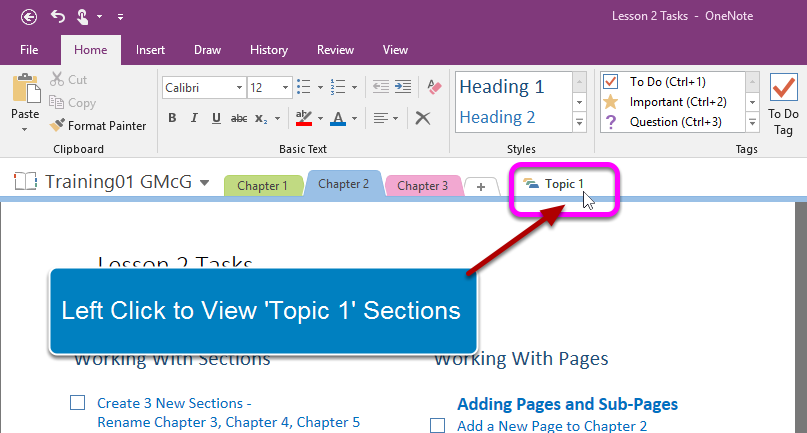The image size is (807, 433).
Task: Go back with the Back arrow icon
Action: (29, 17)
